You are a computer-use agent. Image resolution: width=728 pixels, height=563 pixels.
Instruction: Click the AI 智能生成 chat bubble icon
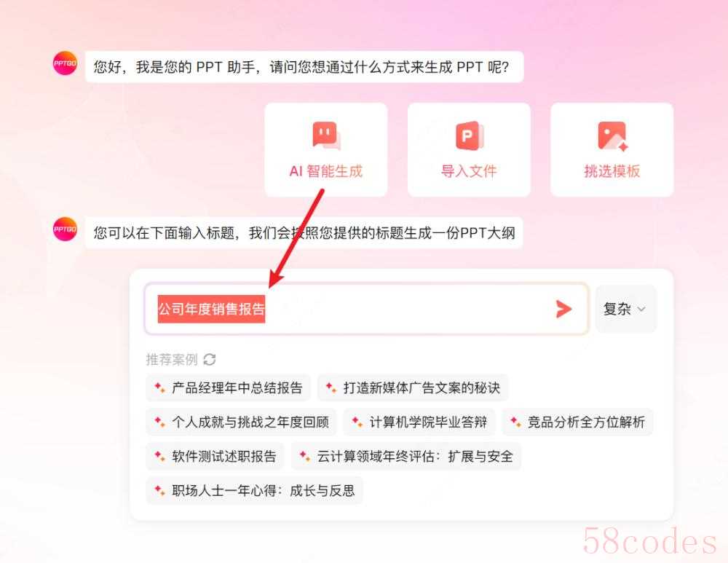326,135
